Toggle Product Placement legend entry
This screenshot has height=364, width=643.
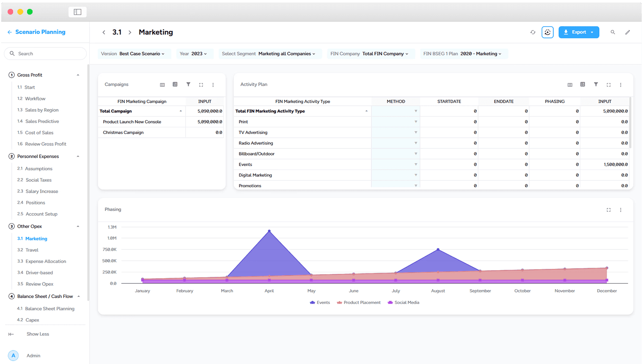[x=359, y=303]
